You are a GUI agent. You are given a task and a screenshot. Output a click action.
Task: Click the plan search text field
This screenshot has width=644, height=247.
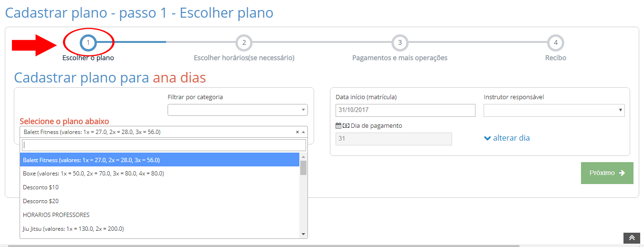[163, 145]
